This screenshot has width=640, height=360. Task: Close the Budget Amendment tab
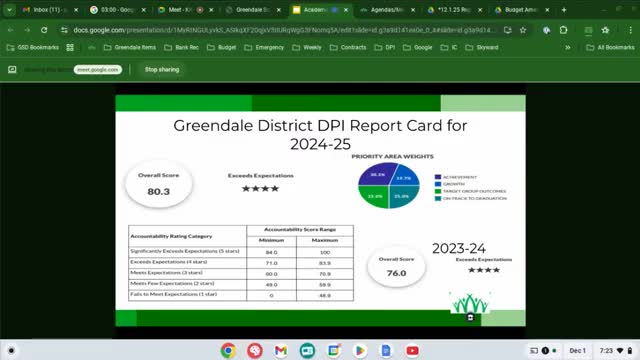point(547,10)
